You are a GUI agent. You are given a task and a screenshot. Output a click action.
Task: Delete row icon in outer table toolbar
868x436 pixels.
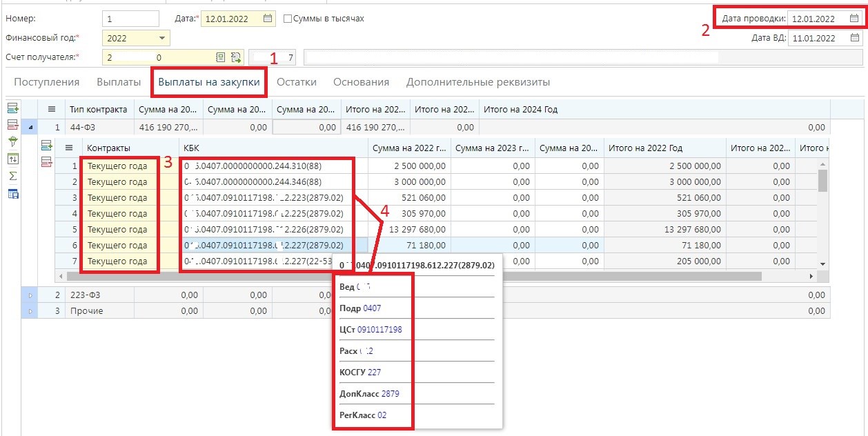point(12,125)
